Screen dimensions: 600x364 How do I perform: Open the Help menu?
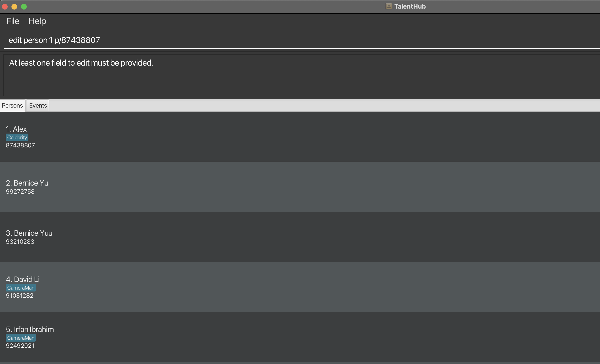point(37,21)
